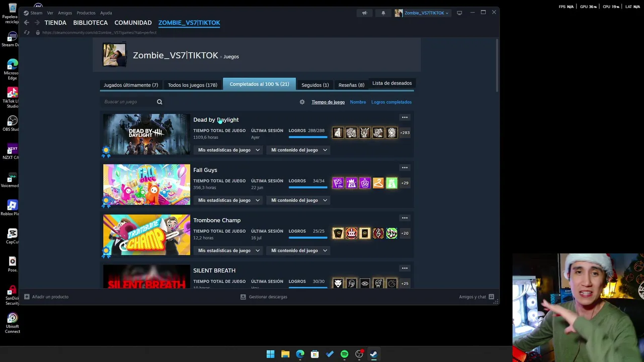Sort the games by Nombre
The height and width of the screenshot is (362, 644).
click(x=358, y=102)
